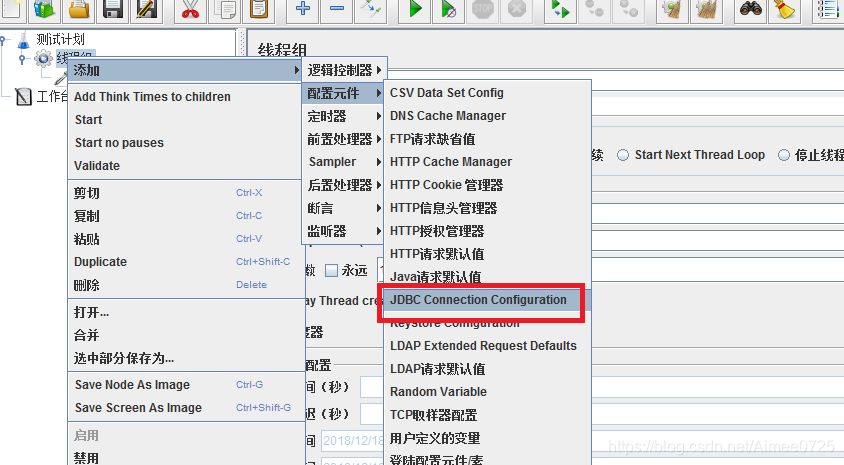Save the test plan with floppy icon
The width and height of the screenshot is (844, 465).
pyautogui.click(x=113, y=9)
